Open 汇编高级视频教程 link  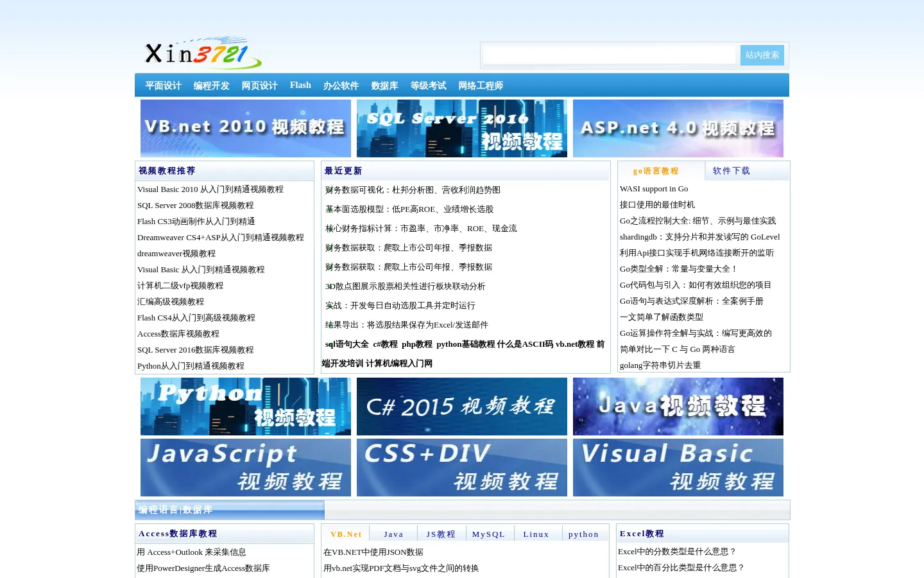(171, 302)
